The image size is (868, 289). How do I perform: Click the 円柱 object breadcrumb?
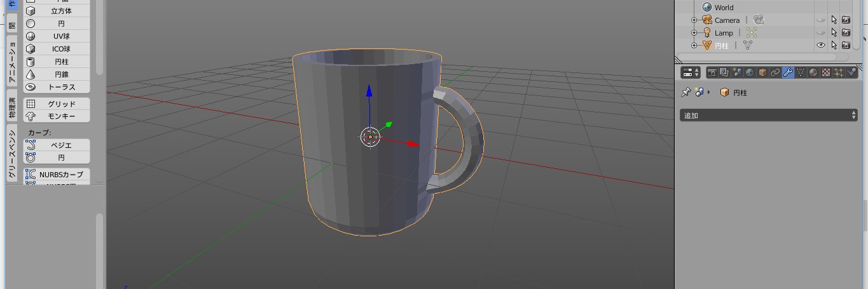pos(734,93)
